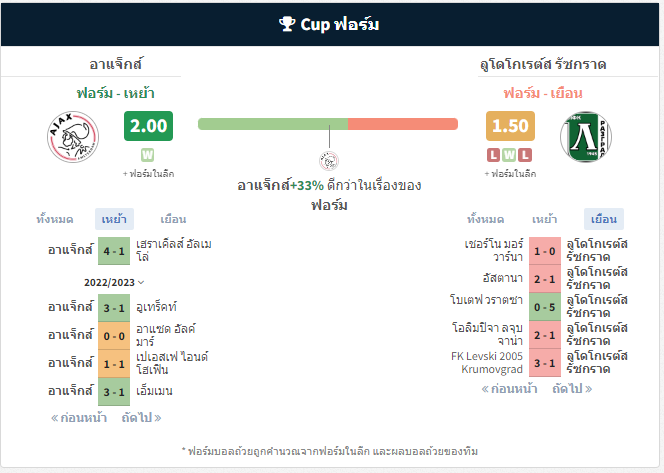Show league form under Ludogorets rating

point(510,174)
